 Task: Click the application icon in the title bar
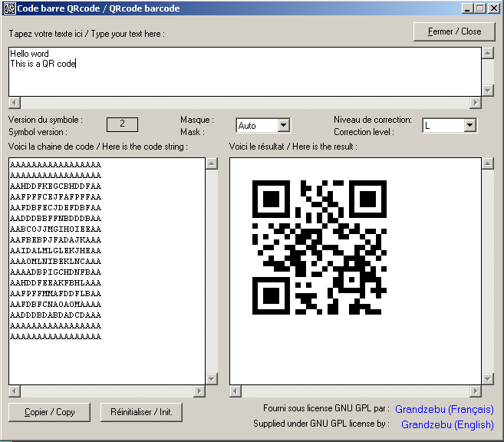pyautogui.click(x=8, y=8)
